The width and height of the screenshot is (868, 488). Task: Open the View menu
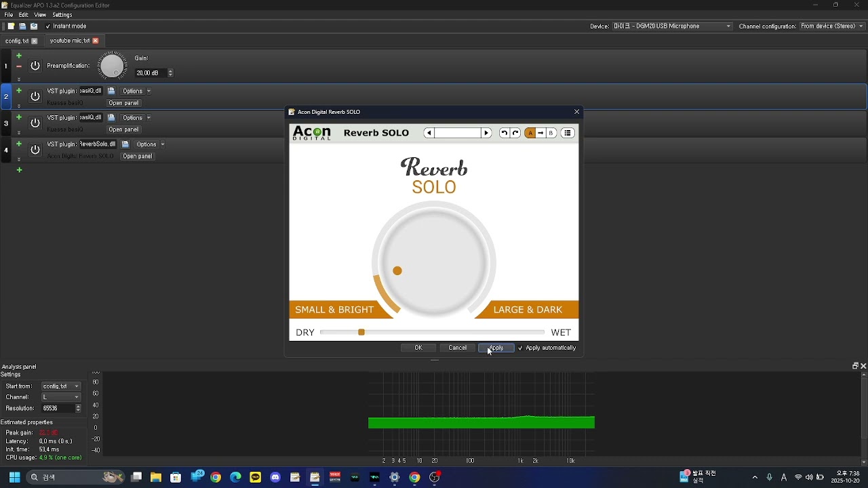(40, 15)
